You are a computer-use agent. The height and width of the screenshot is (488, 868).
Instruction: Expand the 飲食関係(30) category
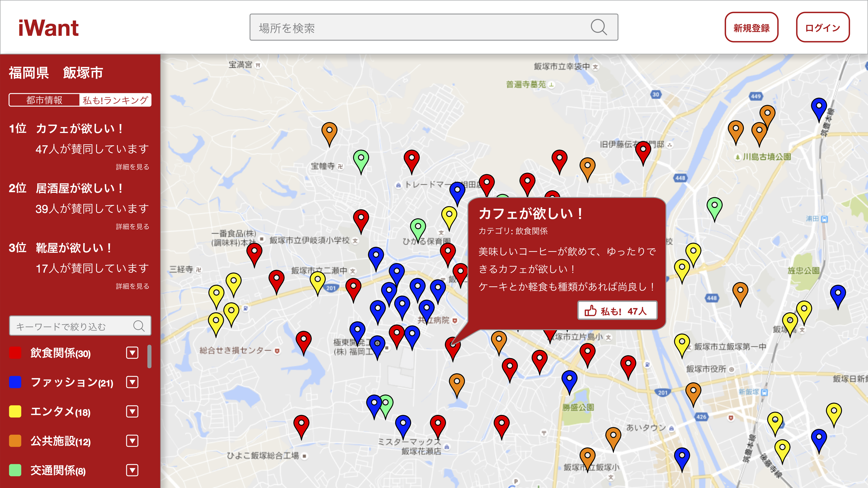132,353
